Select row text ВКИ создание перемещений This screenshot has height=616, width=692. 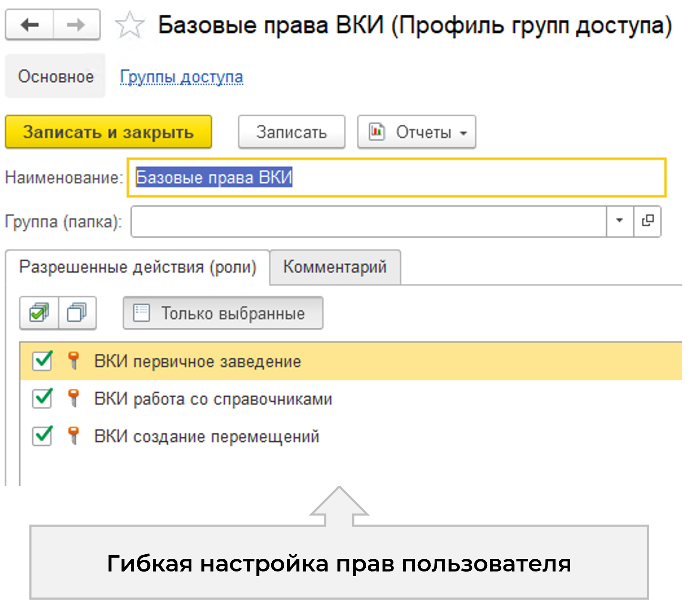tap(207, 436)
